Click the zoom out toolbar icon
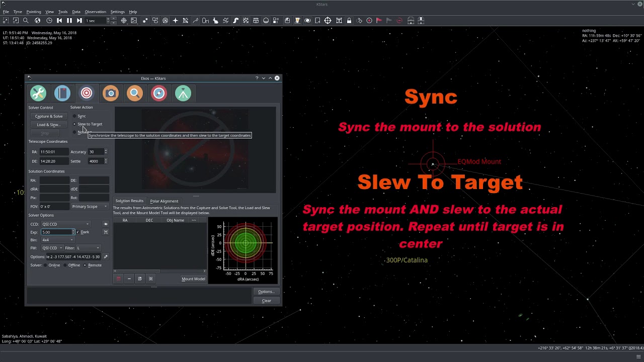This screenshot has height=362, width=644. pyautogui.click(x=16, y=21)
